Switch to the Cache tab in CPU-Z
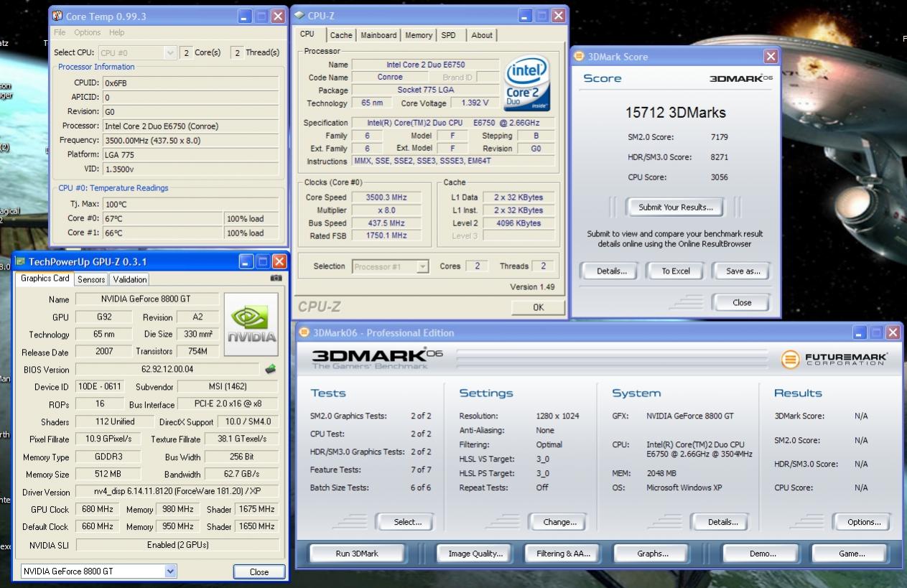The height and width of the screenshot is (588, 907). coord(341,35)
